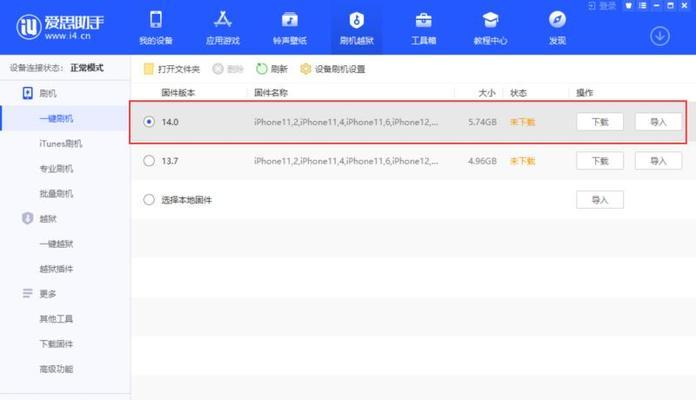Open the 发现 compass tab
Image resolution: width=696 pixels, height=400 pixels.
point(557,28)
